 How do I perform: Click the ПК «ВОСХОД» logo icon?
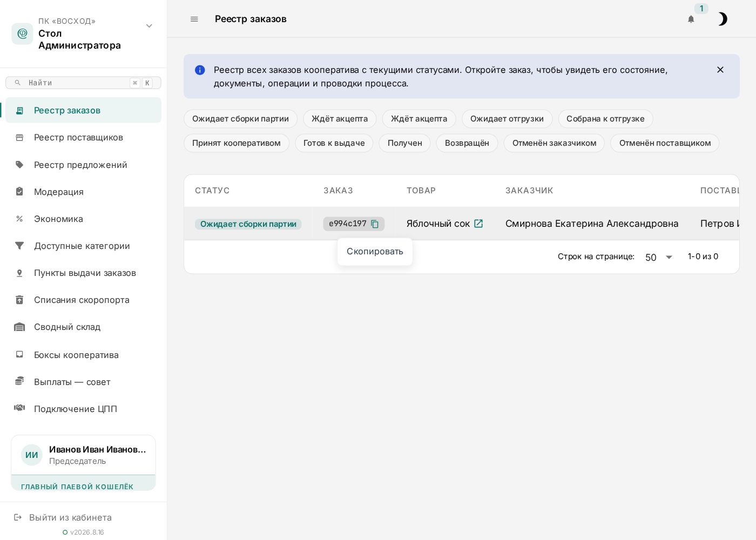22,33
